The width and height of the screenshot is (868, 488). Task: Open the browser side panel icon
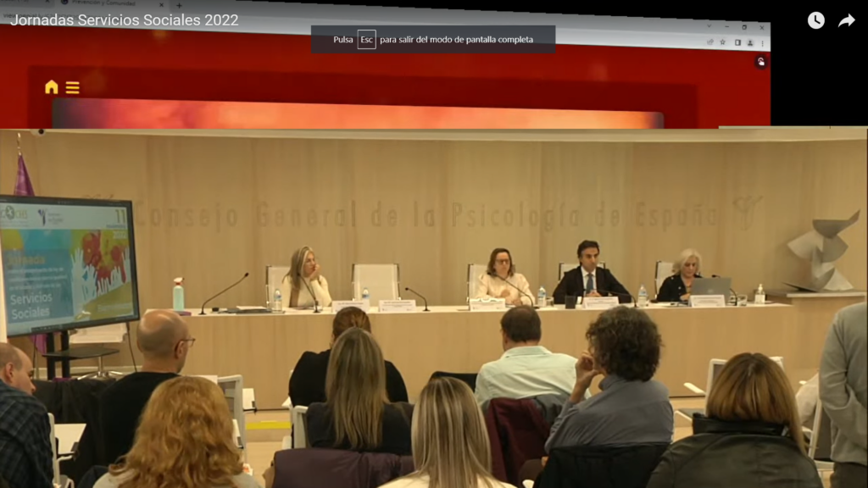coord(737,42)
